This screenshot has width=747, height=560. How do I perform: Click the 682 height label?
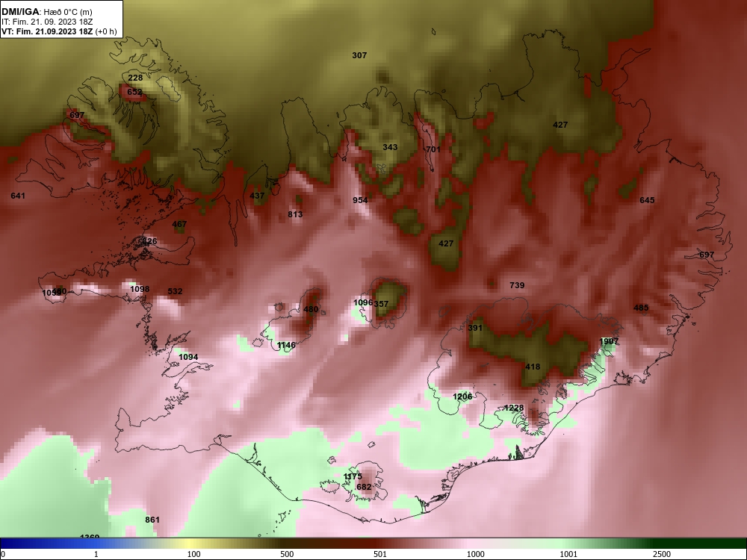(364, 487)
